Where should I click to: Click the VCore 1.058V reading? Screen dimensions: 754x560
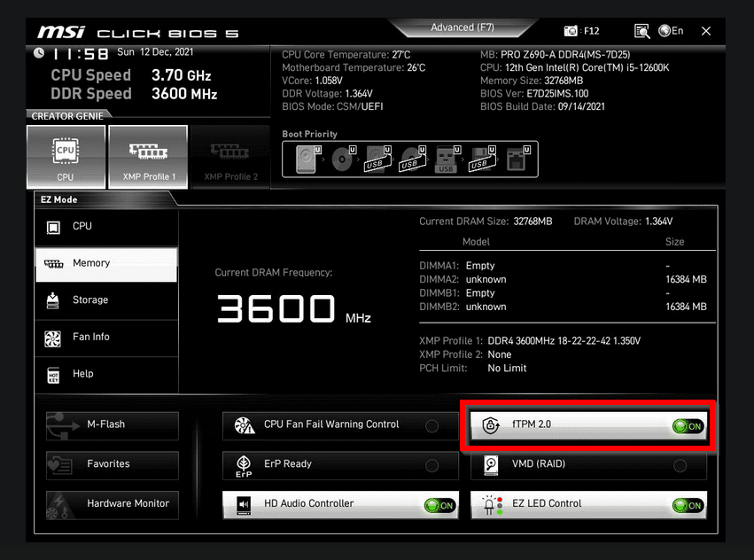click(x=312, y=81)
